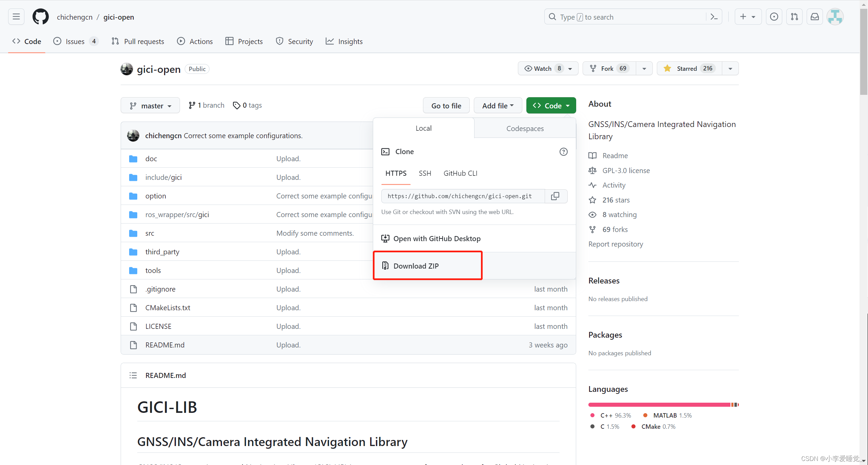Switch to the Codespaces tab
The image size is (868, 465).
[x=525, y=128]
